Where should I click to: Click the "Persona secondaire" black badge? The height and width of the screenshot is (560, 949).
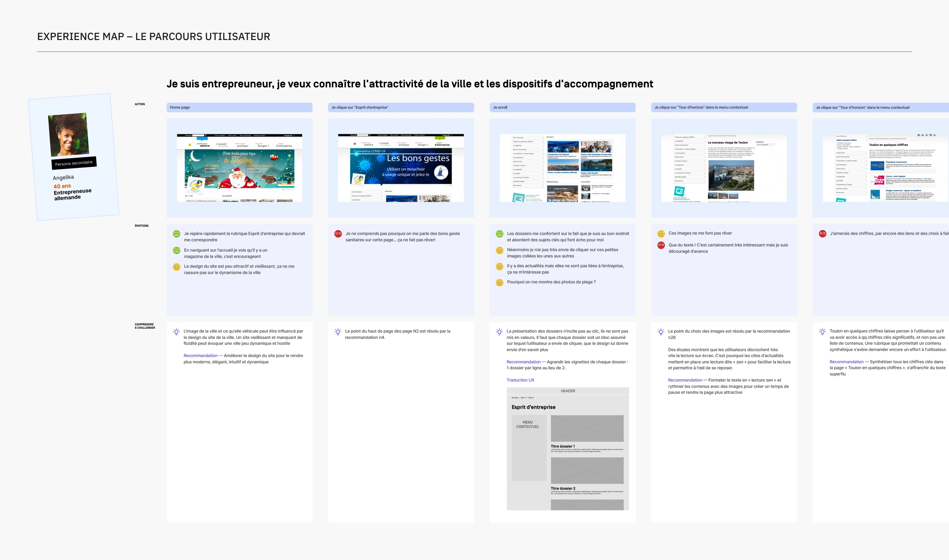[x=74, y=163]
